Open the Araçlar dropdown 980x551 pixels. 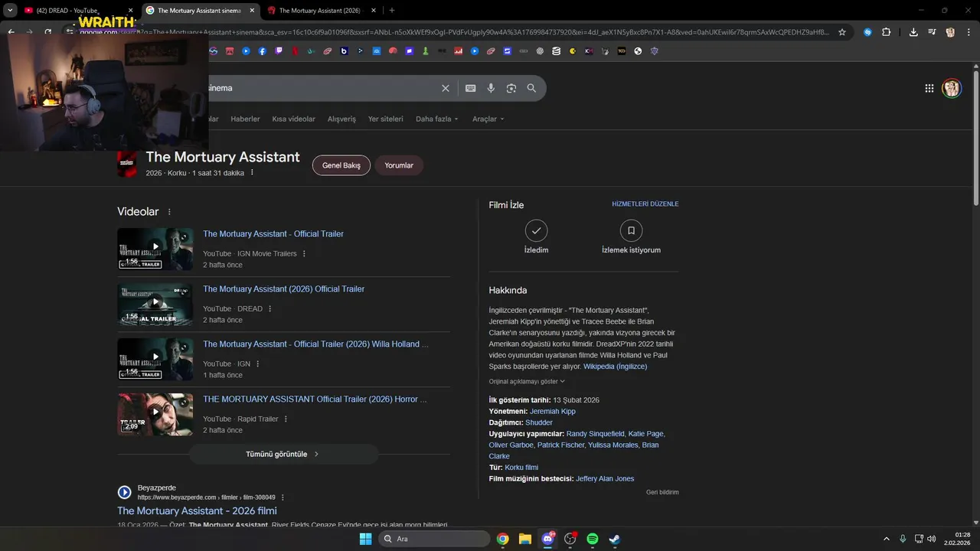coord(488,119)
